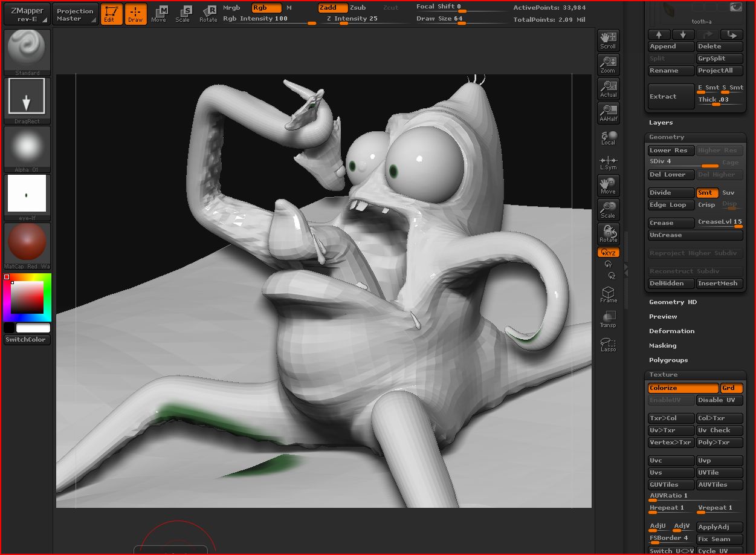Click the Divide button
Viewport: 756px width, 555px height.
pos(671,193)
